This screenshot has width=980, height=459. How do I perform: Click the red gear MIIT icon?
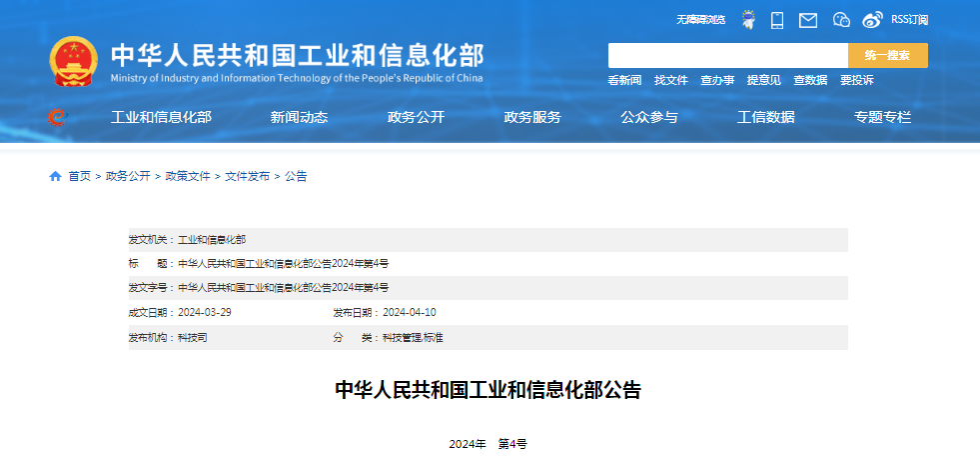tap(57, 118)
